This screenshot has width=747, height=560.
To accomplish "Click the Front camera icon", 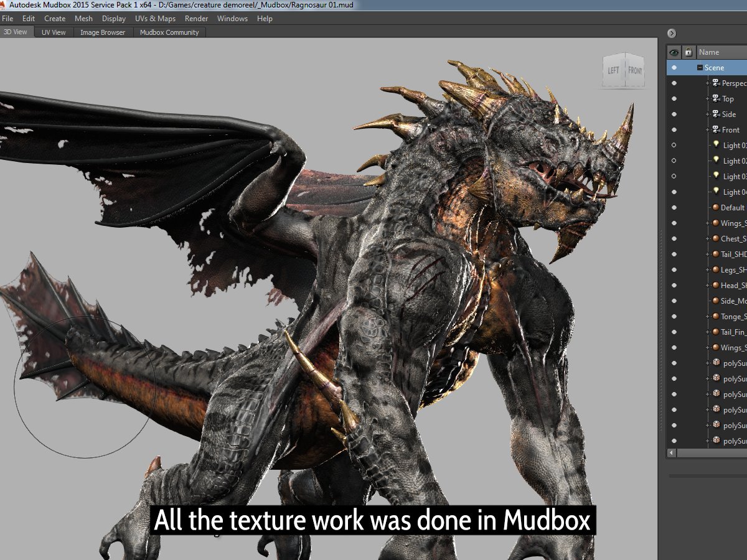I will click(716, 129).
